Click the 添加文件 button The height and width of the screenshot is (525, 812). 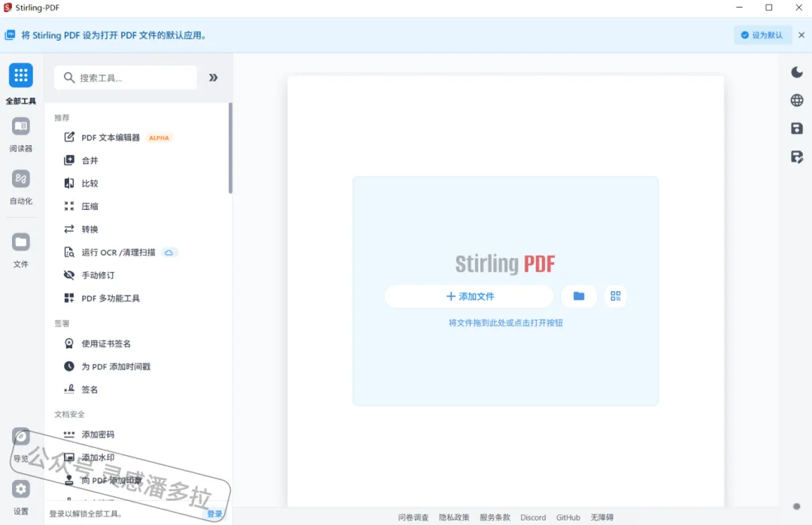click(x=470, y=296)
